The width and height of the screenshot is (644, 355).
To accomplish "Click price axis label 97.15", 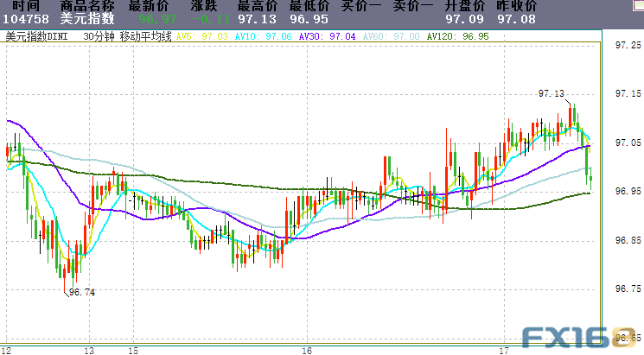I will coord(628,93).
